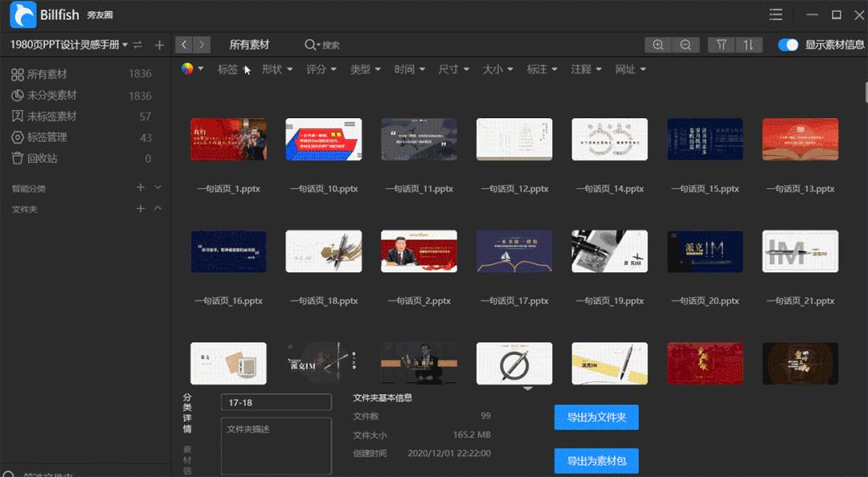Select the 标签 filter in the filter bar
The height and width of the screenshot is (477, 868).
click(228, 69)
